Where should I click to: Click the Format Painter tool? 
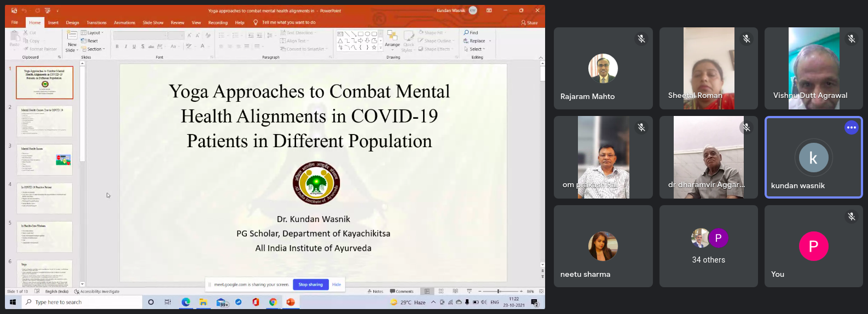40,49
